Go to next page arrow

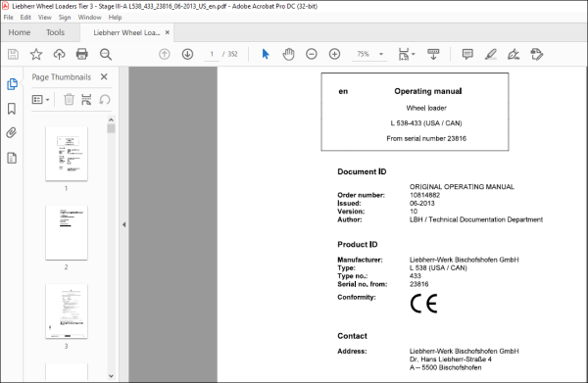coord(187,54)
